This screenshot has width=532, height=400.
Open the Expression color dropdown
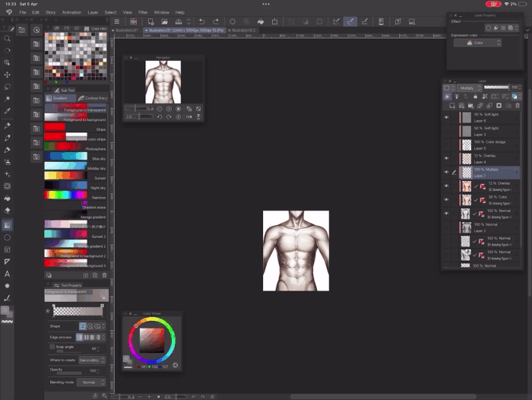tap(477, 43)
